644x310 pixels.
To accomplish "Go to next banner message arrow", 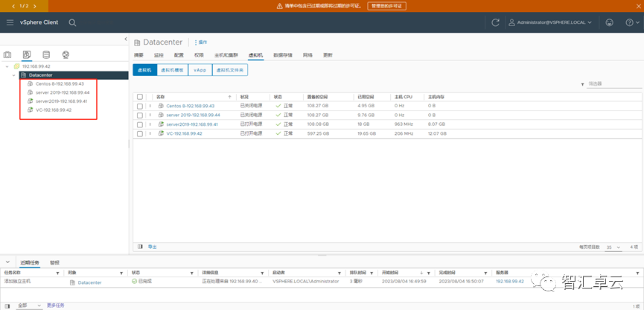I will pos(34,6).
